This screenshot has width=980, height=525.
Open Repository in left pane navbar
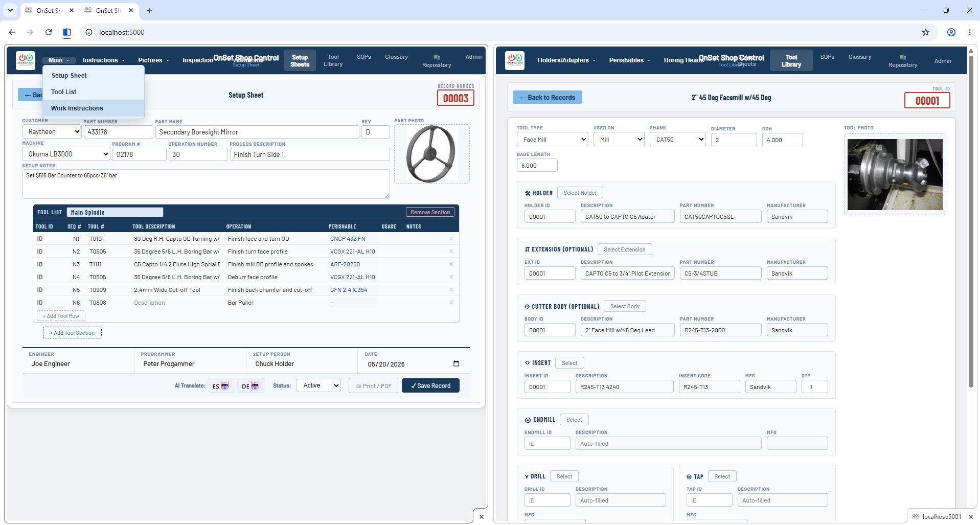[437, 61]
